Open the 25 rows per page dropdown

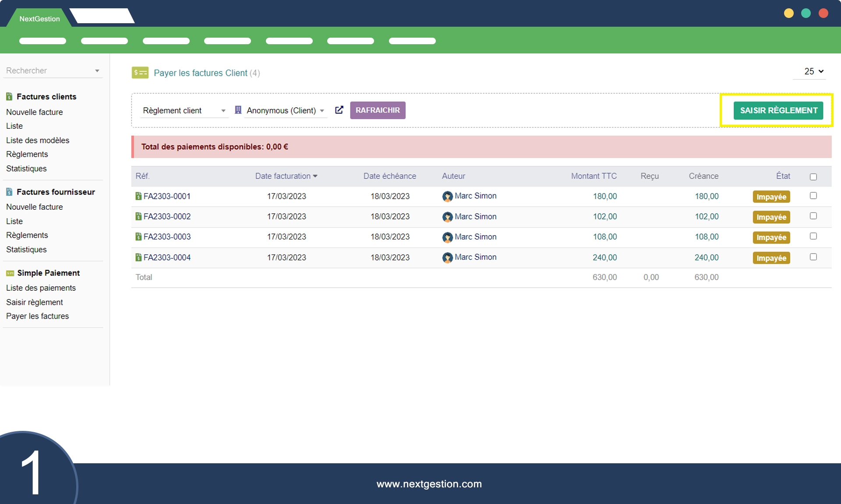click(813, 71)
